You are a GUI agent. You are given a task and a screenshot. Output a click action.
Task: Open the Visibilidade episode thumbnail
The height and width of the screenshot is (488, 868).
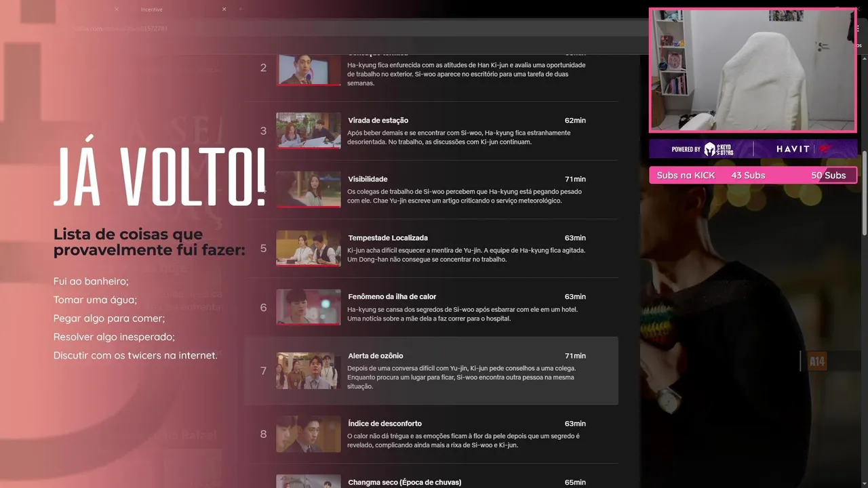[308, 189]
